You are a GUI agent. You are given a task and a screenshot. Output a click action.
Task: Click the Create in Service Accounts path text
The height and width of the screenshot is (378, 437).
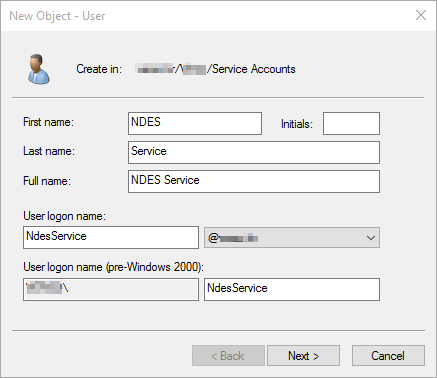(x=216, y=69)
